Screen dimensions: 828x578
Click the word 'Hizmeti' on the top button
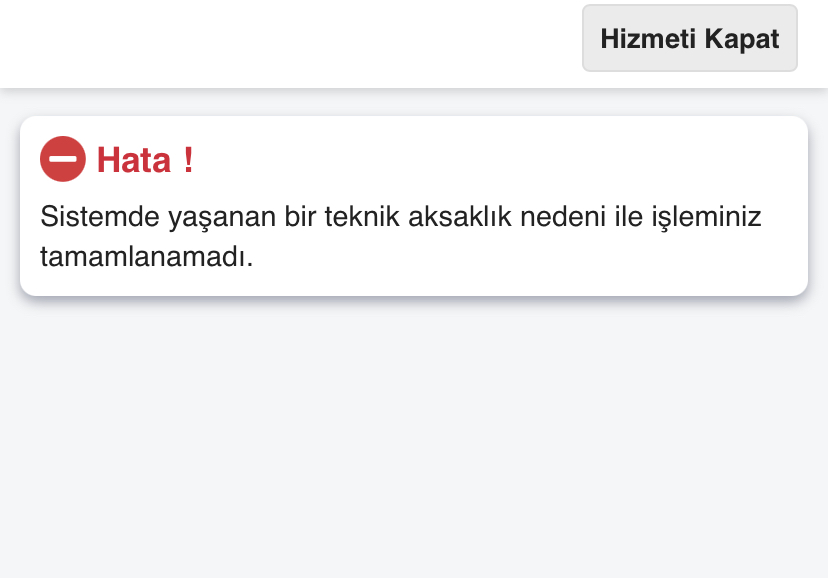pos(648,39)
